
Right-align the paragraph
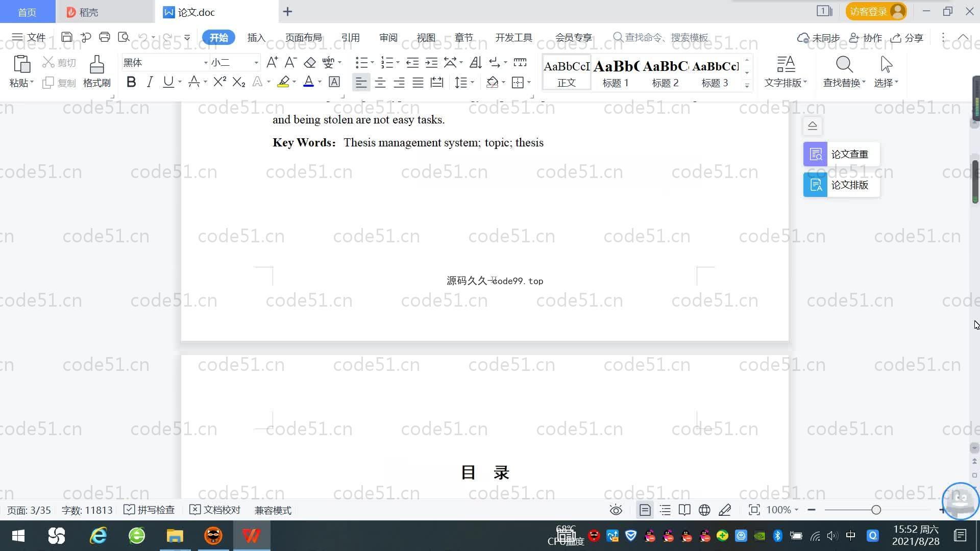click(x=399, y=82)
